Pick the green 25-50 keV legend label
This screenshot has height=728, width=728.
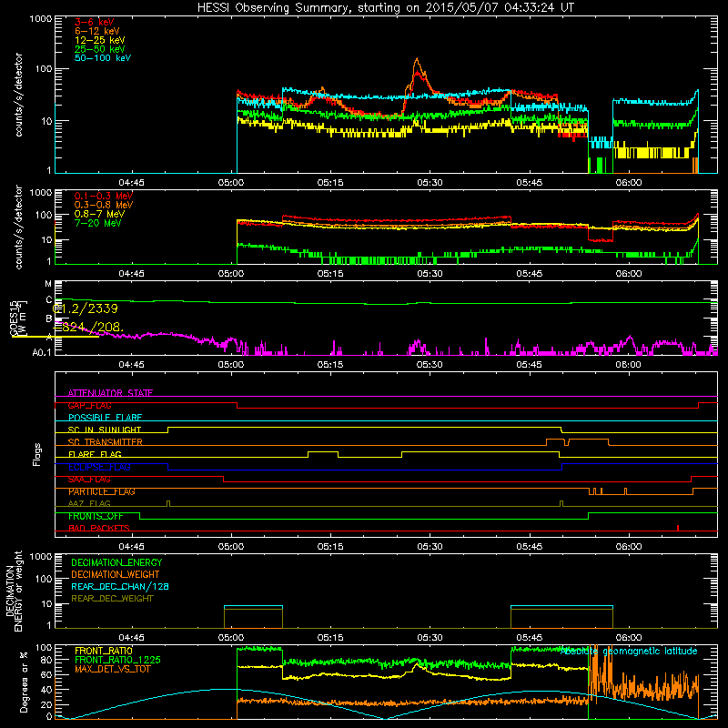click(x=100, y=49)
